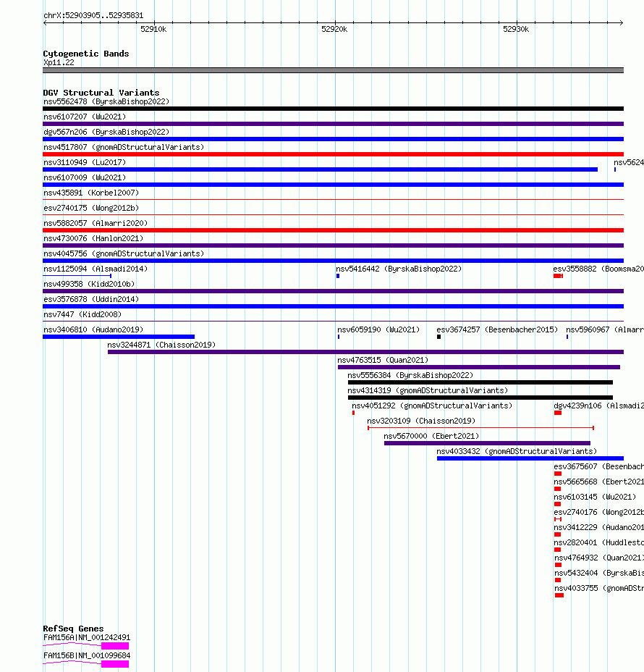Open nsv5670000 (Ebert2021) variant
The image size is (644, 672).
click(431, 436)
